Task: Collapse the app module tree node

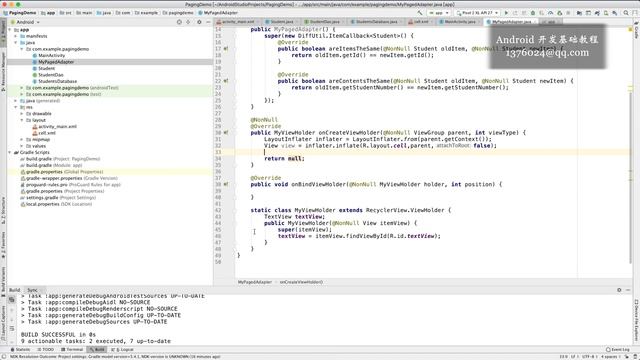Action: [10, 30]
